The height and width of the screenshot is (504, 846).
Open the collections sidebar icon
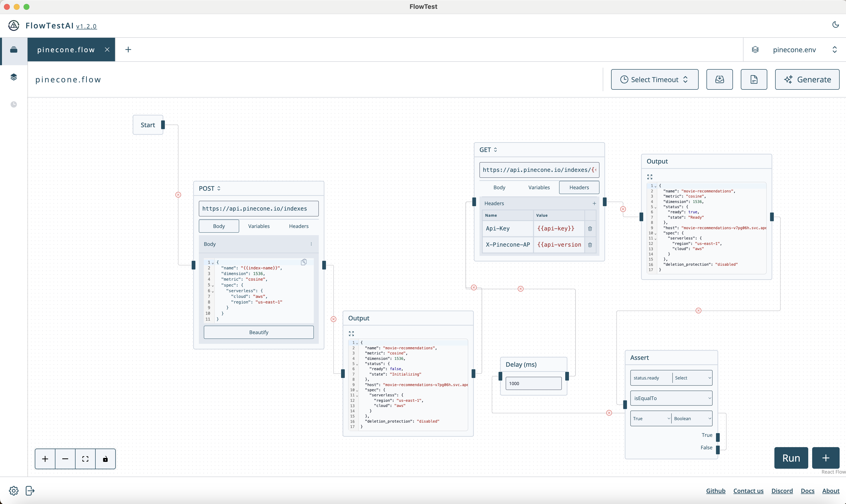coord(13,50)
